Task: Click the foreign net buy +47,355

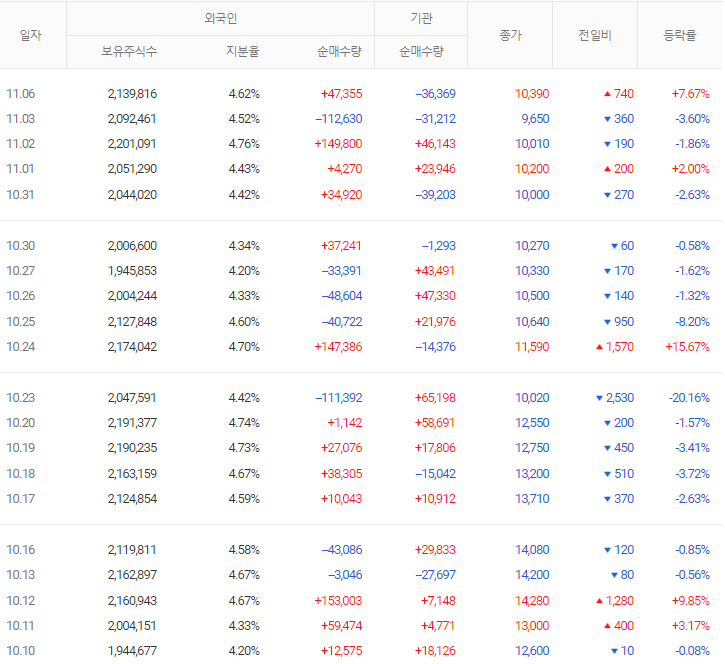Action: 342,94
